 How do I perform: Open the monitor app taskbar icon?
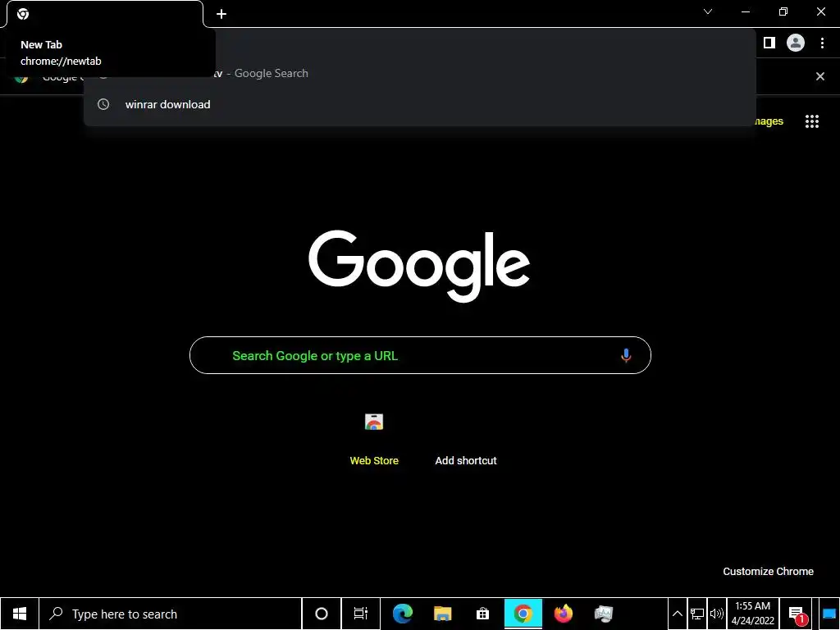(x=603, y=614)
